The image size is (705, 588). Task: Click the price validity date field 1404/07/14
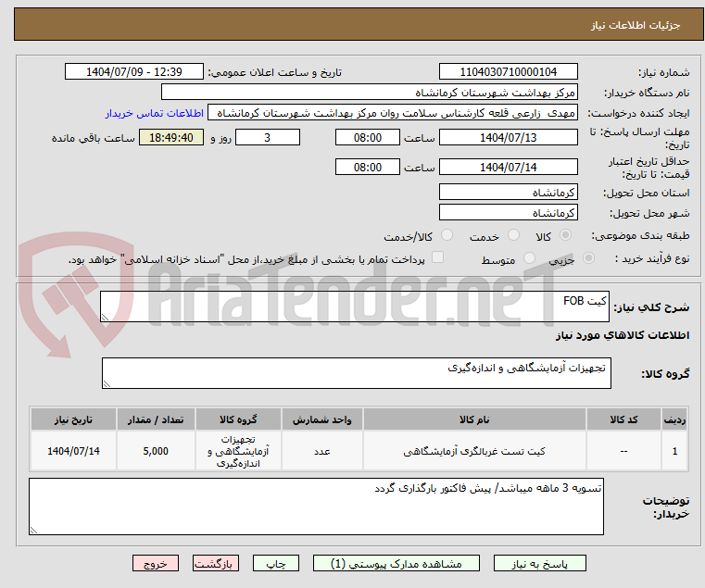(508, 167)
